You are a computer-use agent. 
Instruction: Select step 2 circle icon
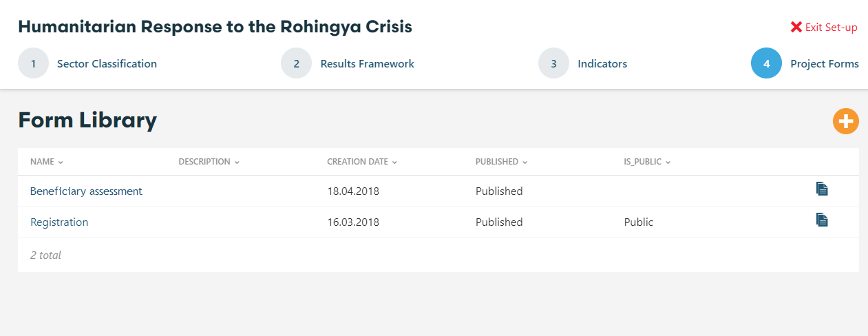tap(297, 64)
